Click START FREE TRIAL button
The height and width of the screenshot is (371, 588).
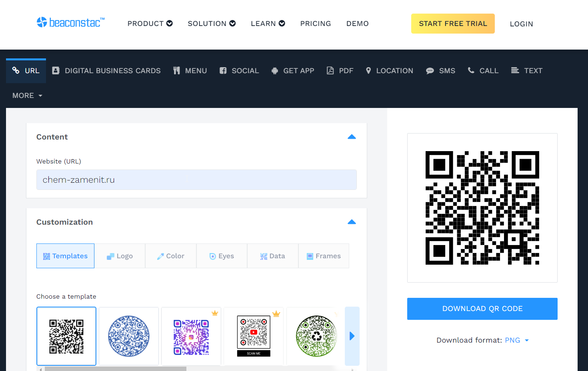click(x=453, y=24)
